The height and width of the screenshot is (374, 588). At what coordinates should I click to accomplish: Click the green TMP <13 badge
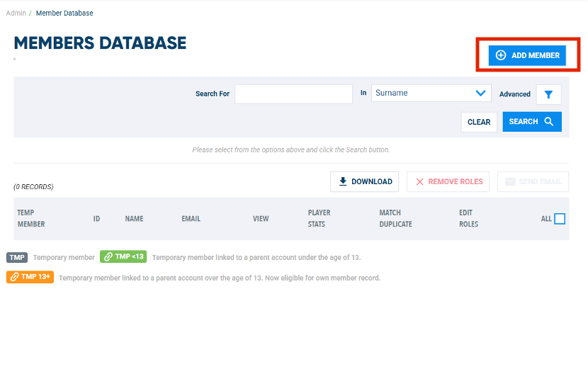pyautogui.click(x=124, y=257)
